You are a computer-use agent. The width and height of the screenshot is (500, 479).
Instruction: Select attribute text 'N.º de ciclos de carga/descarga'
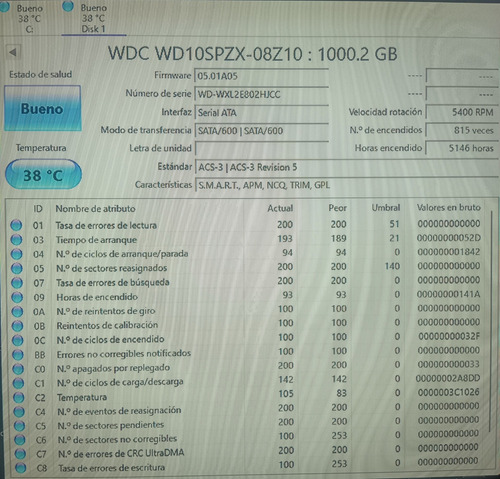[x=120, y=382]
